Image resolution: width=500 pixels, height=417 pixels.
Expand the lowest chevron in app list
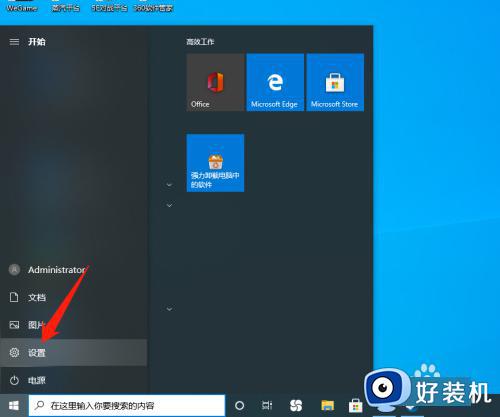coord(169,309)
